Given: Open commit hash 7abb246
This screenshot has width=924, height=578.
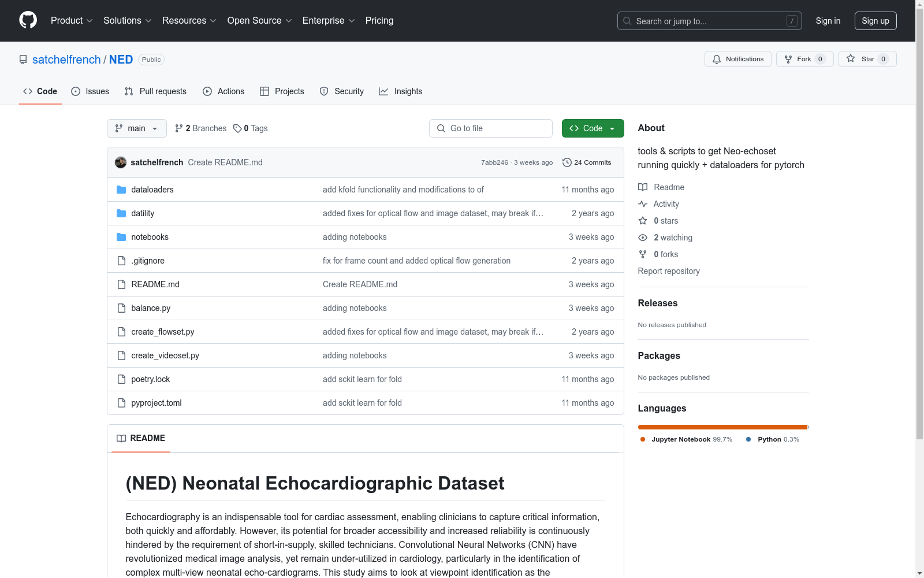Looking at the screenshot, I should click(494, 162).
